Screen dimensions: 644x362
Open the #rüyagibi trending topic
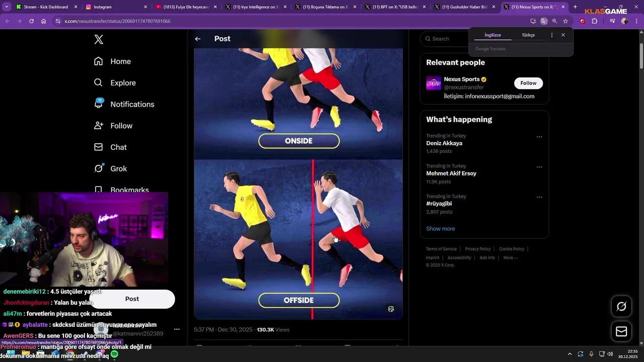[x=439, y=204]
